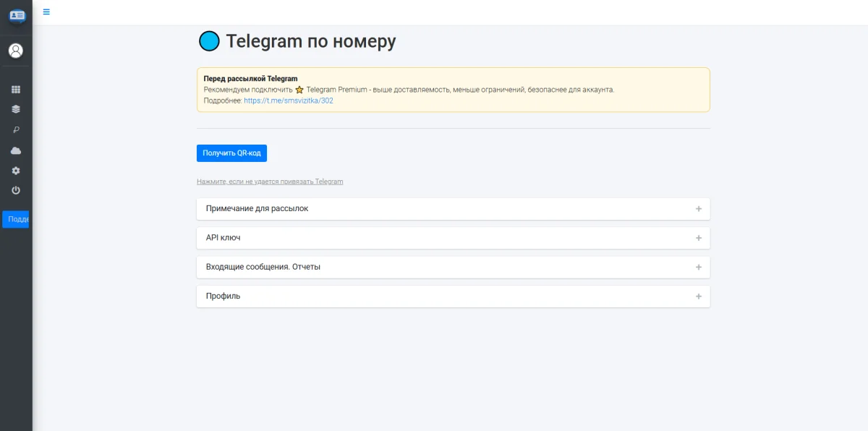868x431 pixels.
Task: Click the Telegram Premium star icon
Action: (299, 90)
